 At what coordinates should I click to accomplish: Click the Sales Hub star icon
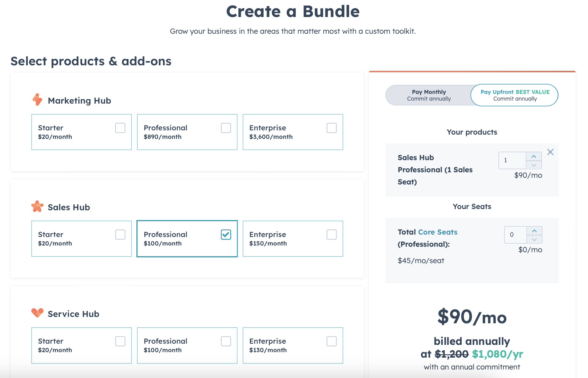pyautogui.click(x=37, y=206)
